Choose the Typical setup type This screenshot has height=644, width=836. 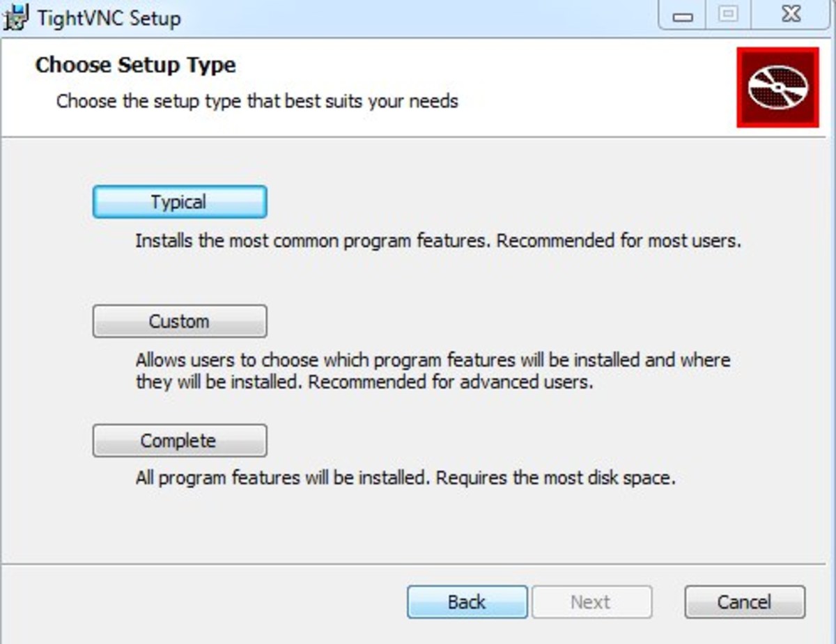coord(179,202)
